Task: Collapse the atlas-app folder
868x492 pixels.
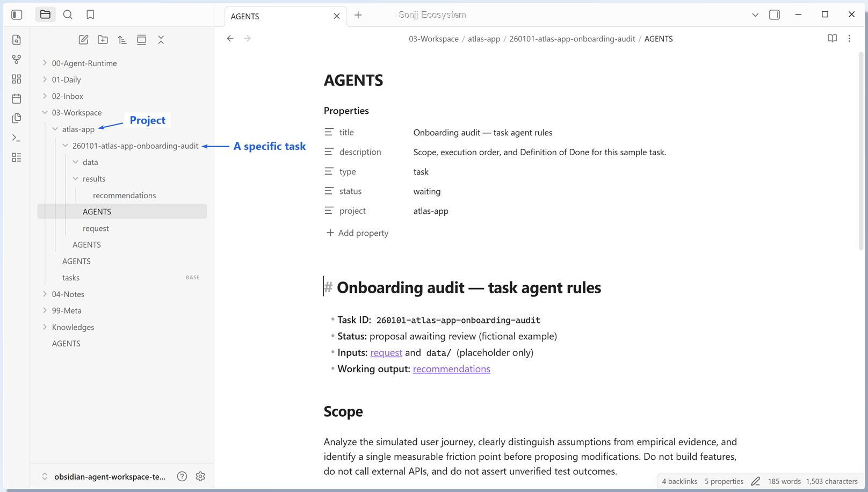Action: [55, 129]
